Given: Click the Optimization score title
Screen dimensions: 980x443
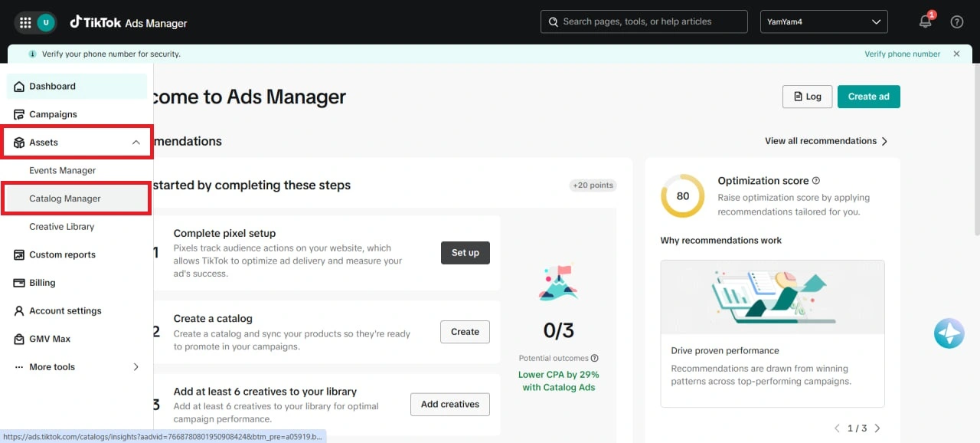Looking at the screenshot, I should pos(763,181).
